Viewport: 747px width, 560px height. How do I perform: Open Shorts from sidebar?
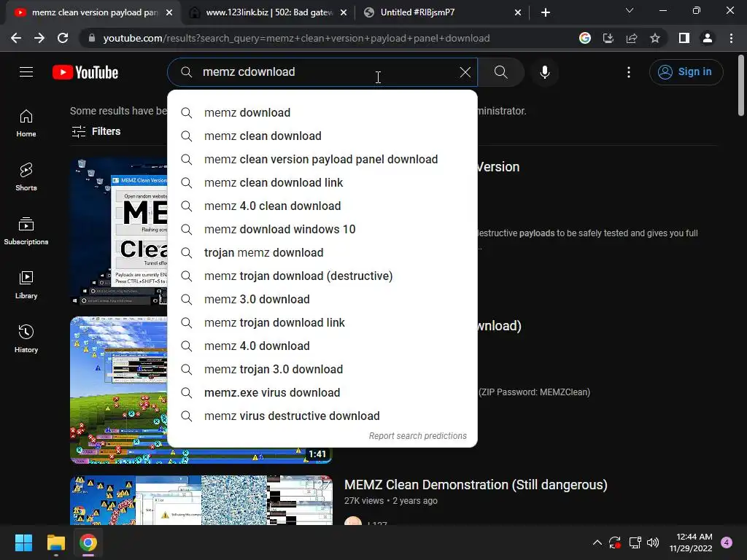tap(26, 177)
